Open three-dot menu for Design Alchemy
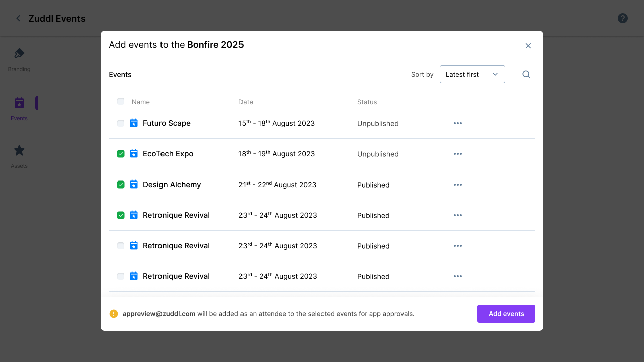Screen dimensions: 644x362 coord(457,185)
